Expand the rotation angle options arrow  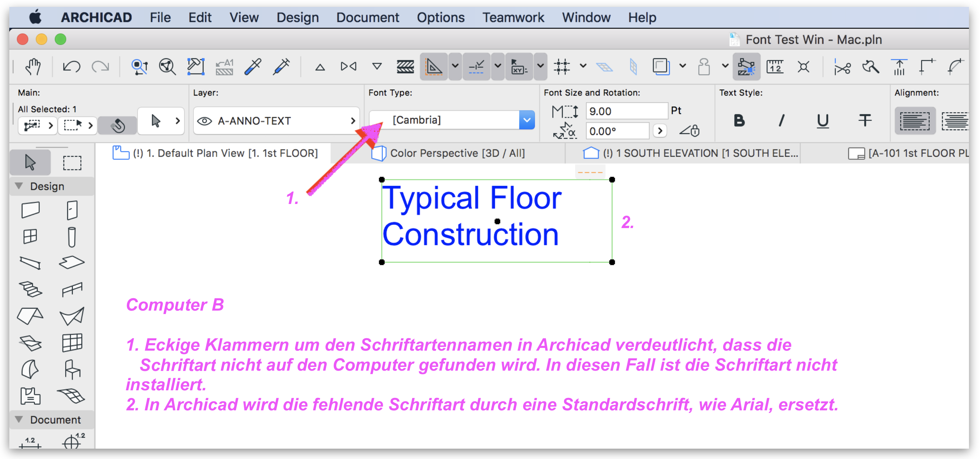point(660,131)
